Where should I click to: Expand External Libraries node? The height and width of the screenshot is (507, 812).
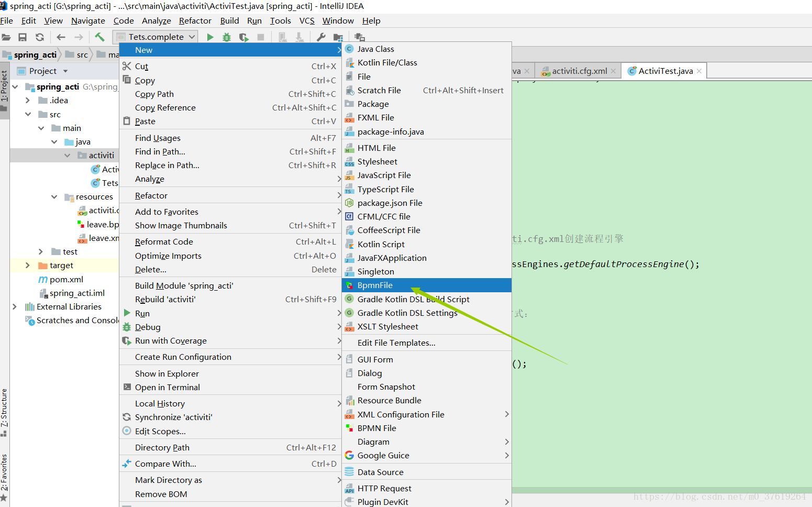point(15,307)
